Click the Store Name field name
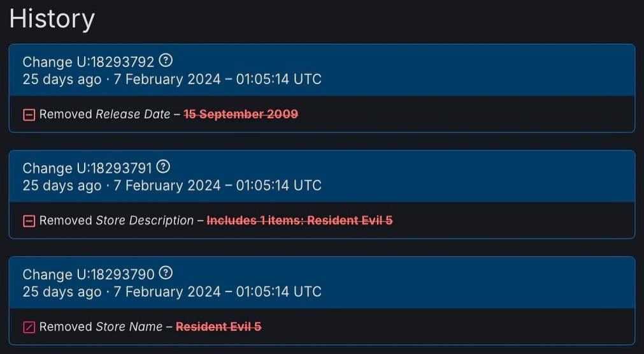The width and height of the screenshot is (644, 354). pos(129,327)
